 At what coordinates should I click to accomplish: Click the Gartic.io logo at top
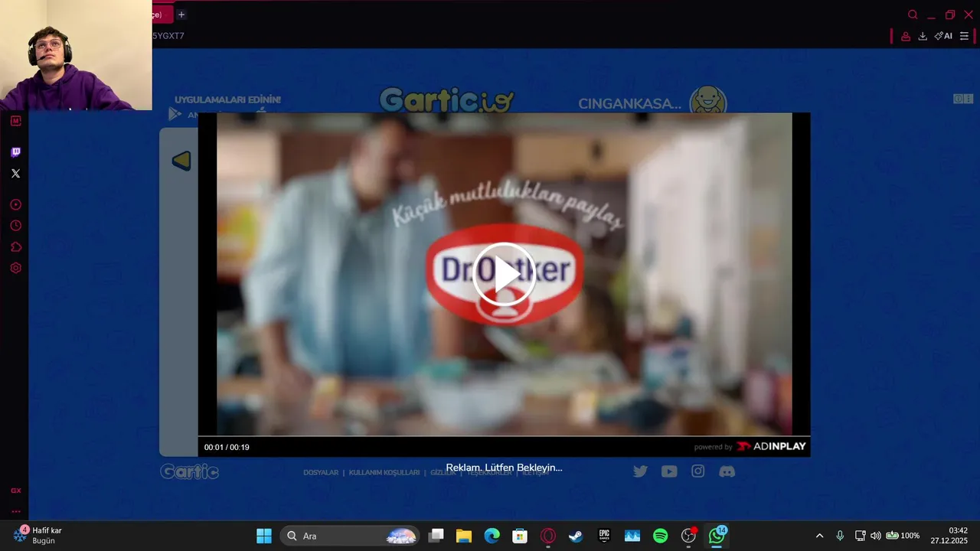tap(446, 99)
